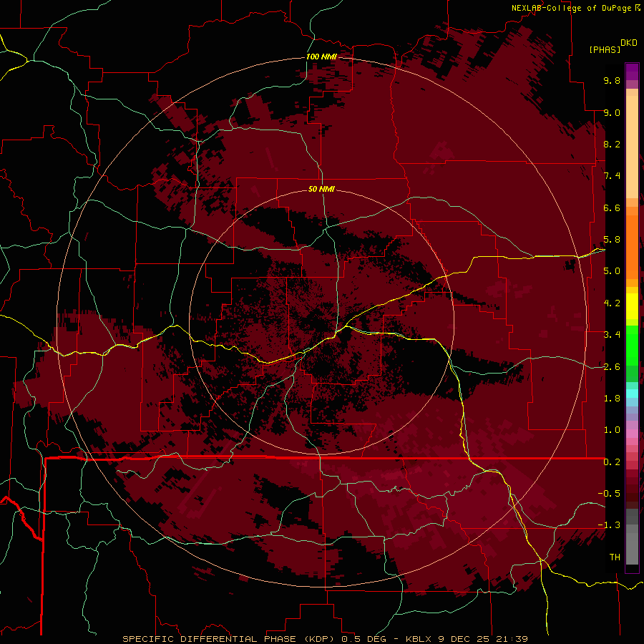Click the "9 DEC 25" date in caption
Viewport: 644px width, 644px height.
click(464, 639)
